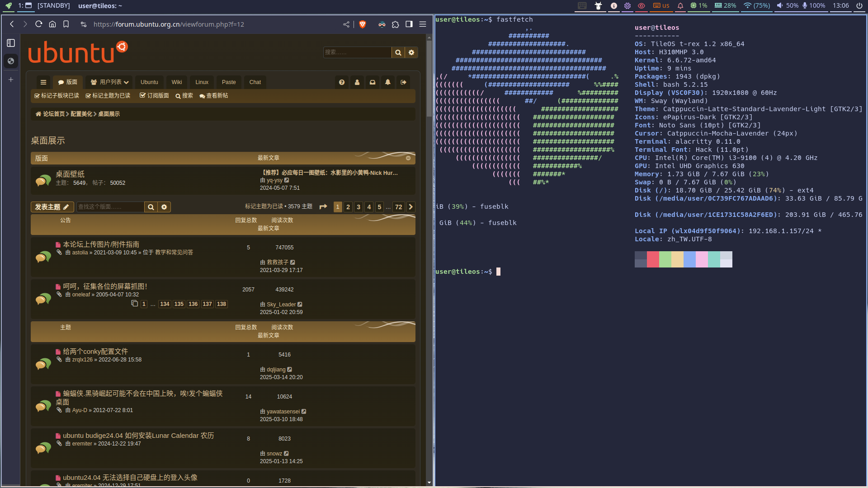Open topic 给两个conky配置文件
This screenshot has height=488, width=868.
coord(95,352)
